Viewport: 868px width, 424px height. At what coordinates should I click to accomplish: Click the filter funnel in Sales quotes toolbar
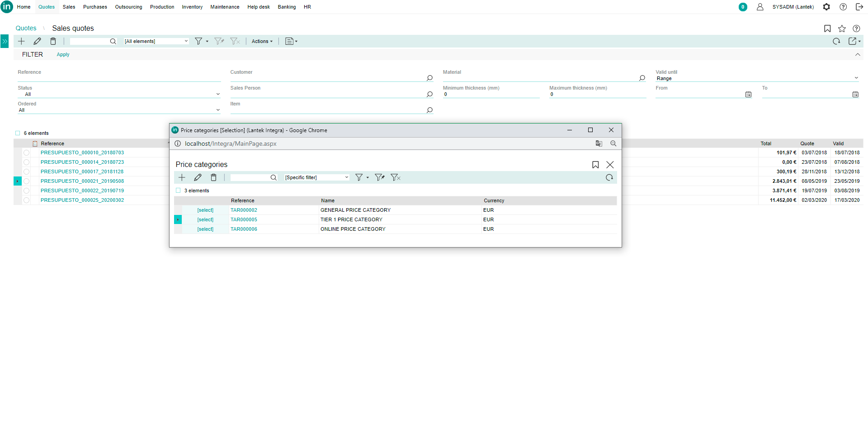[198, 41]
